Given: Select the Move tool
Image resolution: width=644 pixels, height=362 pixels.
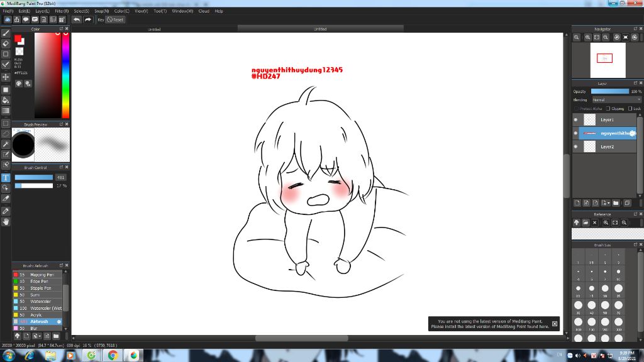Looking at the screenshot, I should [6, 77].
